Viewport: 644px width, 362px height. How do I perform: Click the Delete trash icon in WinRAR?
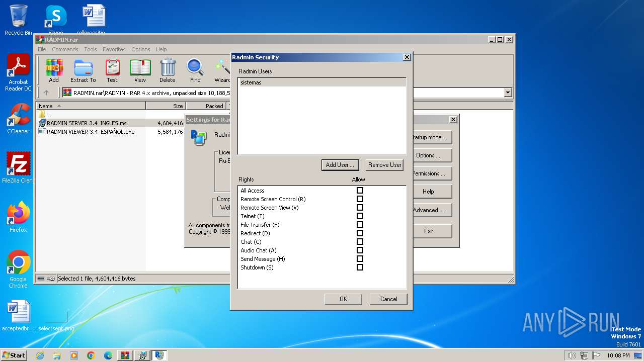click(x=168, y=70)
